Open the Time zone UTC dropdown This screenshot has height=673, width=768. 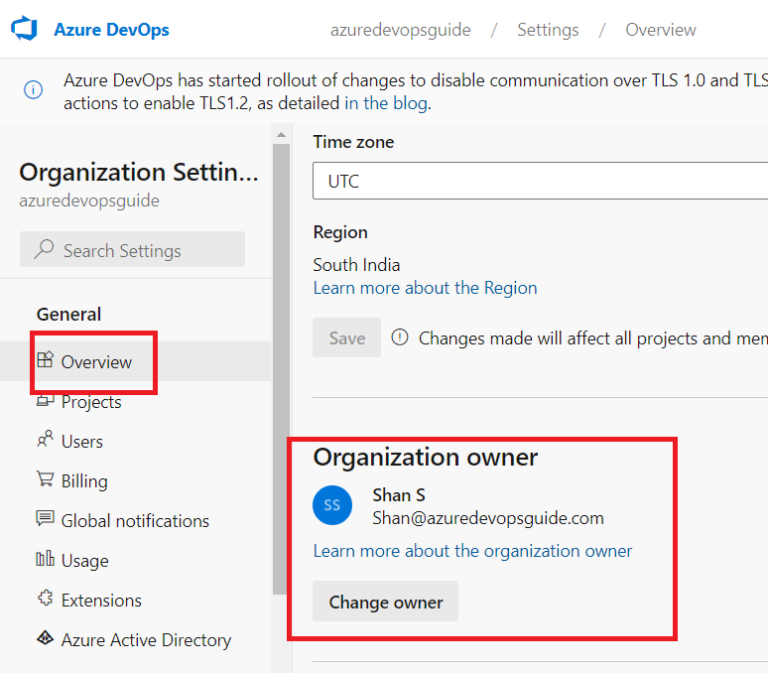(x=540, y=181)
